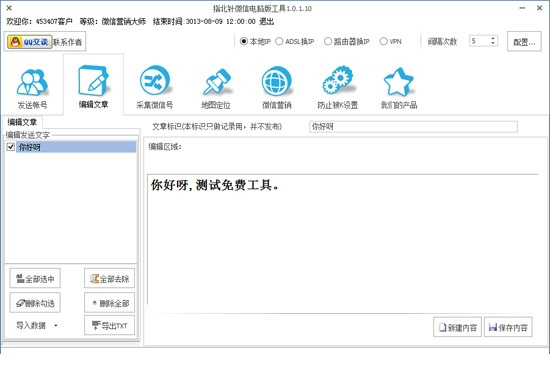Toggle the 你好呀 list item checkbox
550x368 pixels.
pos(11,147)
